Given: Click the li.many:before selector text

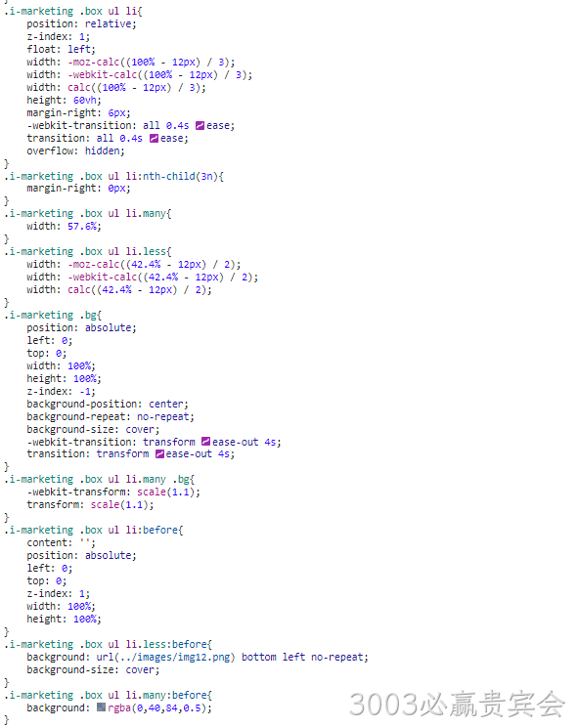Looking at the screenshot, I should point(166,695).
